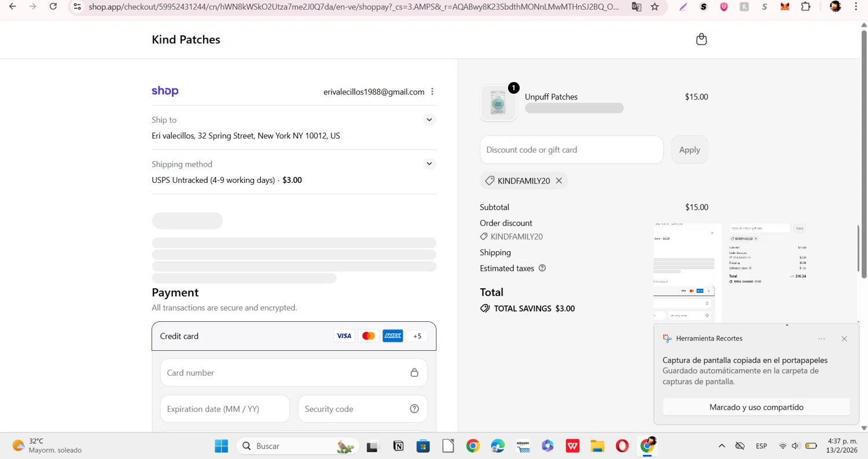This screenshot has height=459, width=868.
Task: Show security code help icon
Action: click(x=414, y=409)
